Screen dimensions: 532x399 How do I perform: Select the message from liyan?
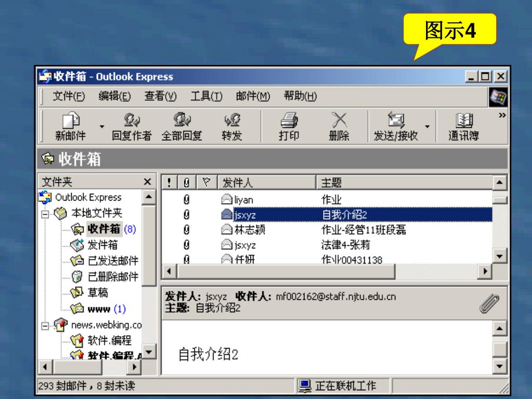click(x=327, y=199)
